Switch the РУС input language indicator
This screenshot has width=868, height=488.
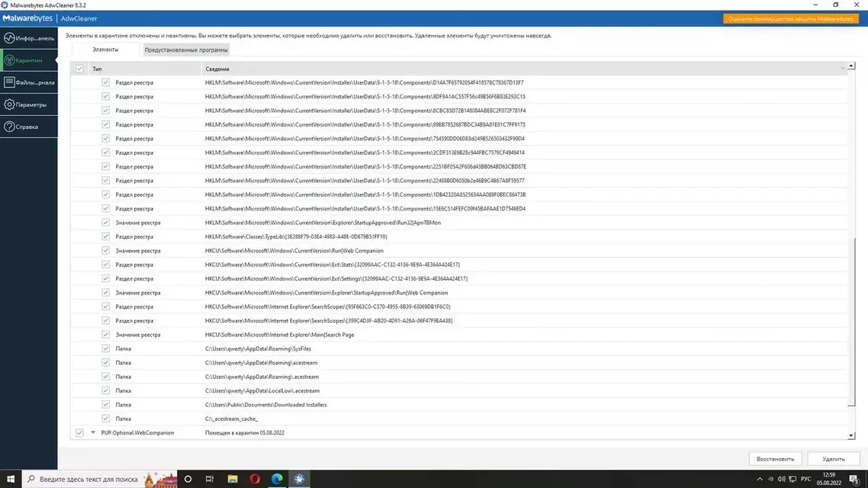click(x=806, y=479)
